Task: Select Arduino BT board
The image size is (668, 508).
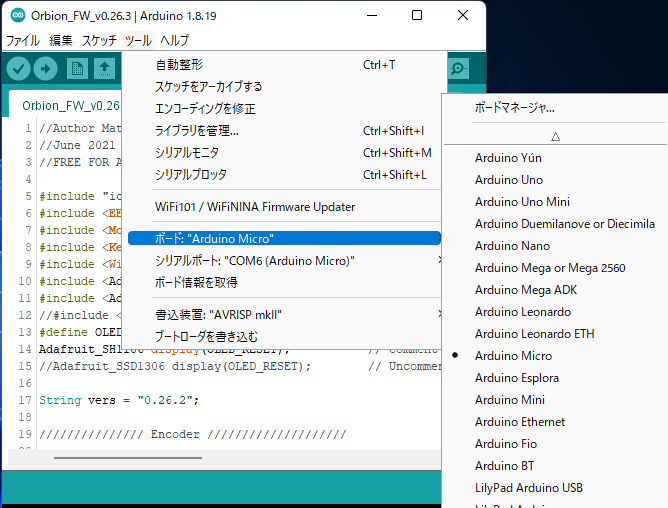Action: pos(556,466)
